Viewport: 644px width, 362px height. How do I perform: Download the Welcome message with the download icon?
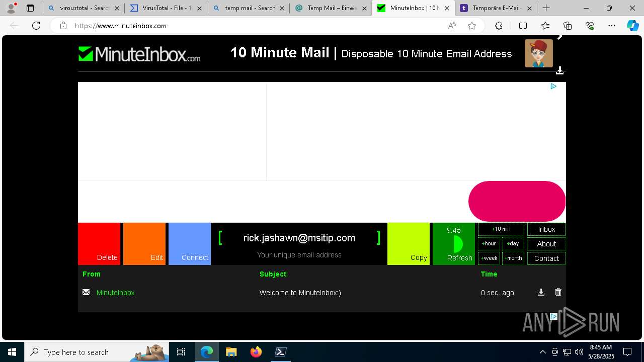pyautogui.click(x=541, y=292)
